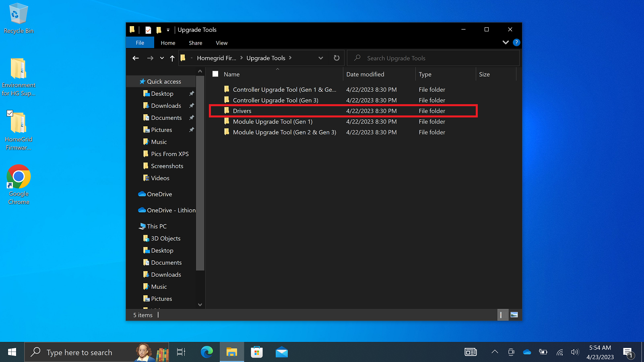Select Environment for HG Sup... desktop folder

click(x=19, y=77)
